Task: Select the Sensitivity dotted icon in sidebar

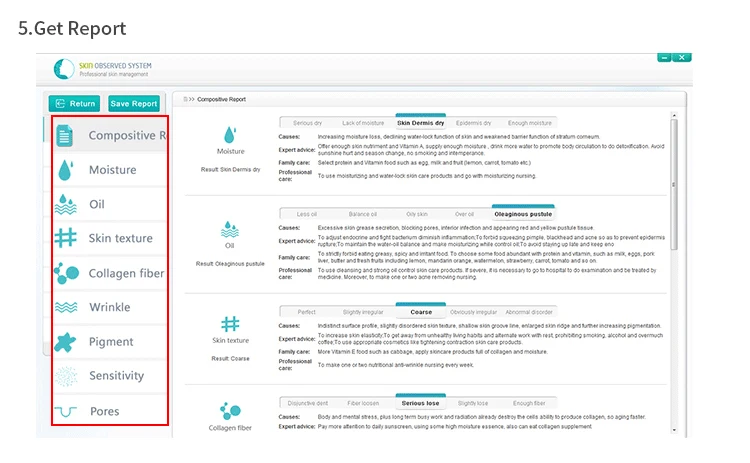Action: pyautogui.click(x=66, y=376)
